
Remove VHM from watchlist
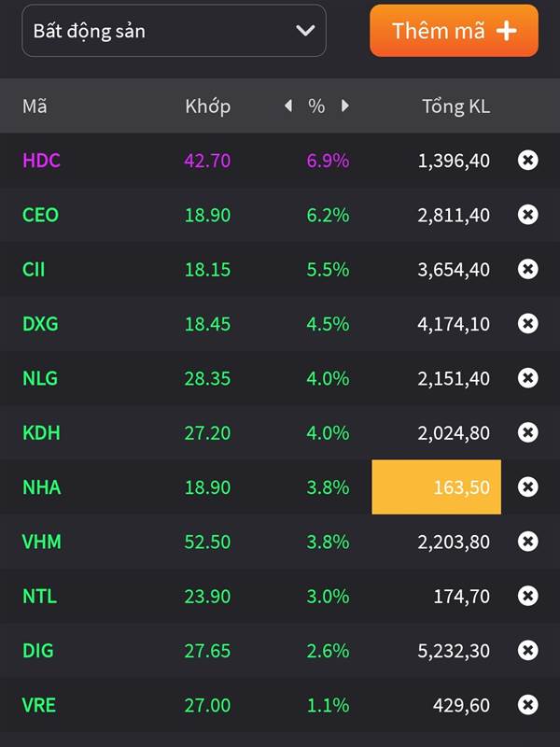point(527,542)
